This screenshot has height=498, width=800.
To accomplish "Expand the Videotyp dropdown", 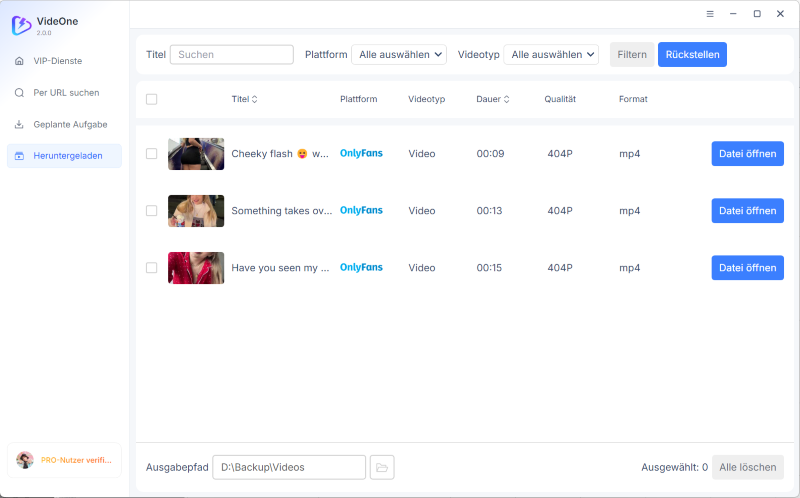I will tap(551, 55).
